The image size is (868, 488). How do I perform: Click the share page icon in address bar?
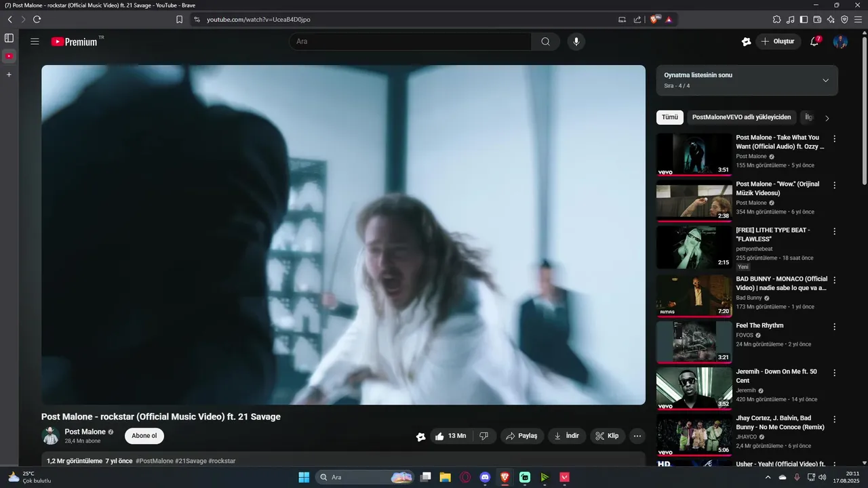pyautogui.click(x=637, y=20)
